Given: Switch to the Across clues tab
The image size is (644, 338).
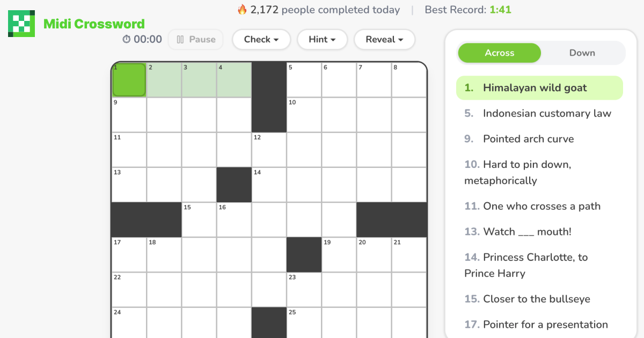Looking at the screenshot, I should click(499, 53).
